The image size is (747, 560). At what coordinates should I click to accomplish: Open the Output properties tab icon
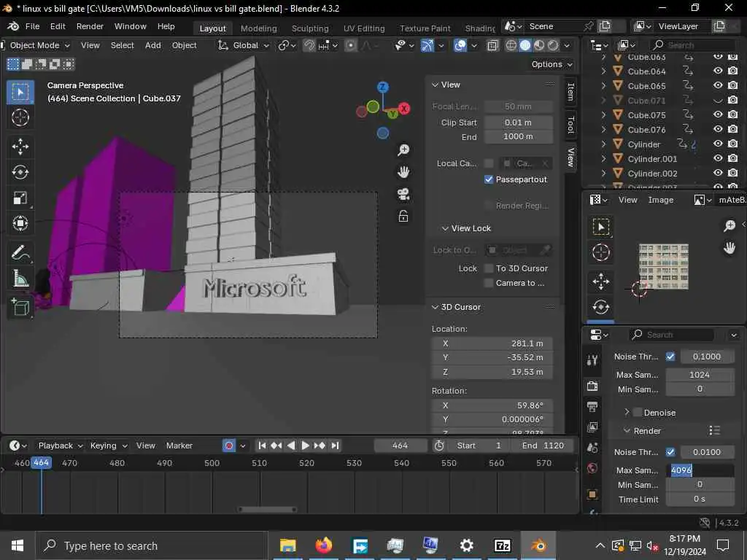[x=592, y=406]
